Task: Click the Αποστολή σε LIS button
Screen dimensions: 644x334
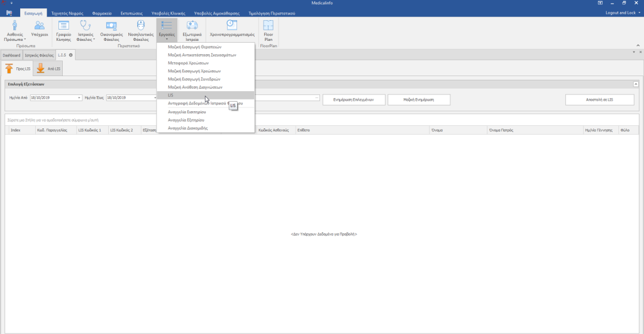Action: [x=599, y=99]
